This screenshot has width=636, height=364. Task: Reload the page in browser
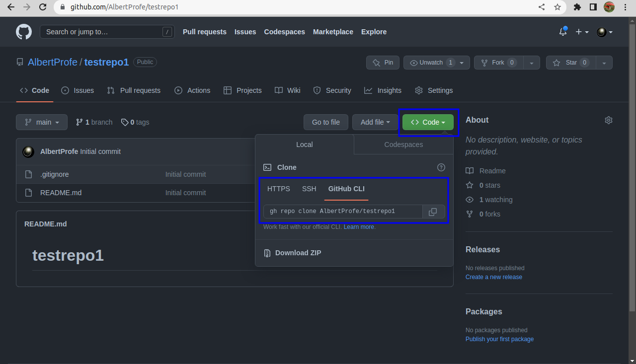coord(43,7)
